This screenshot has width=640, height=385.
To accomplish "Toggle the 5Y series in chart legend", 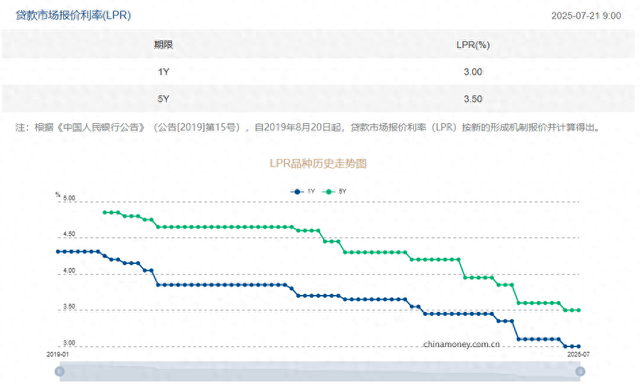I will point(334,191).
